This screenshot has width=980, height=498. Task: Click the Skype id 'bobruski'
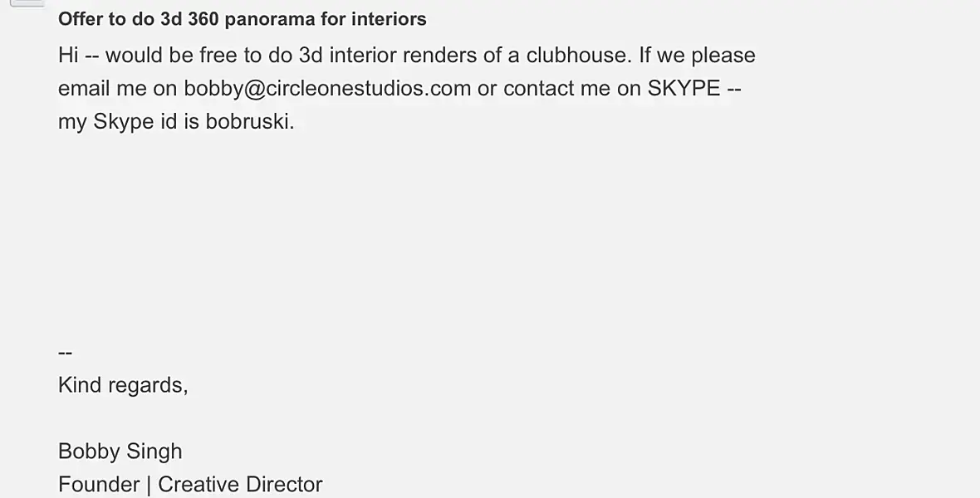tap(248, 122)
